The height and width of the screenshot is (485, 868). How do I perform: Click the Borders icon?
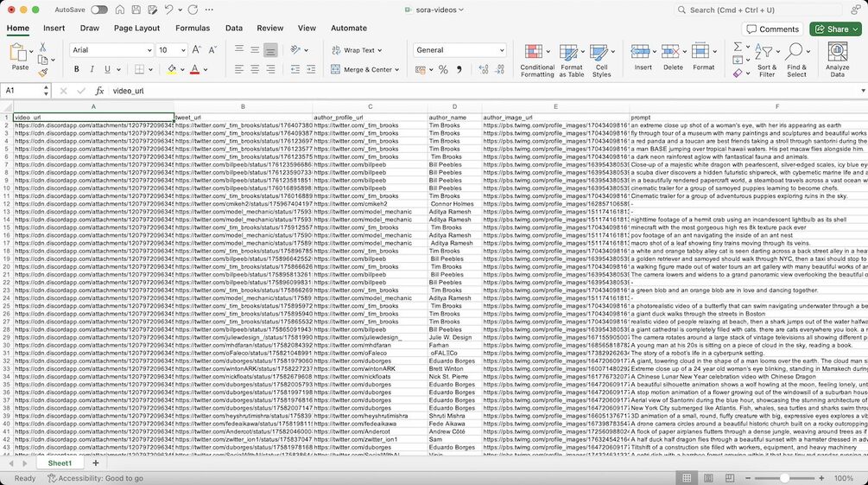click(140, 69)
